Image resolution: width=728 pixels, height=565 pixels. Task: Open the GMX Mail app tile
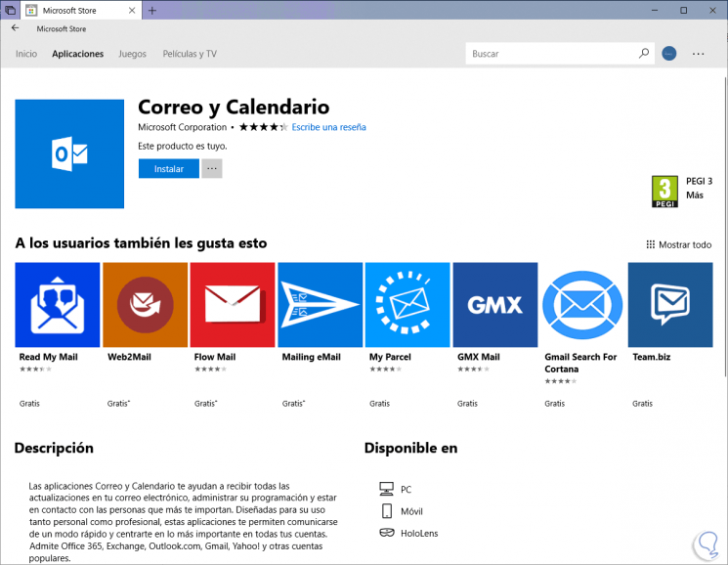(x=495, y=305)
